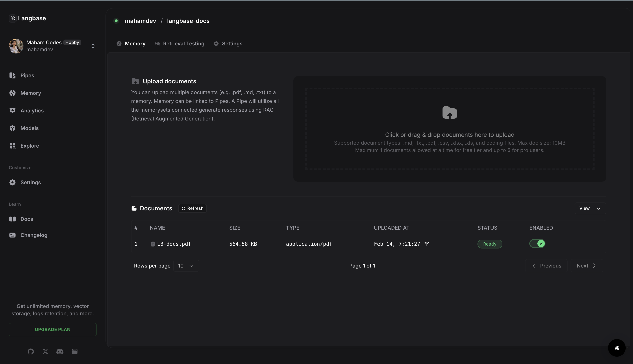Disable the LB-docs.pdf enabled toggle
This screenshot has width=633, height=364.
click(x=537, y=244)
